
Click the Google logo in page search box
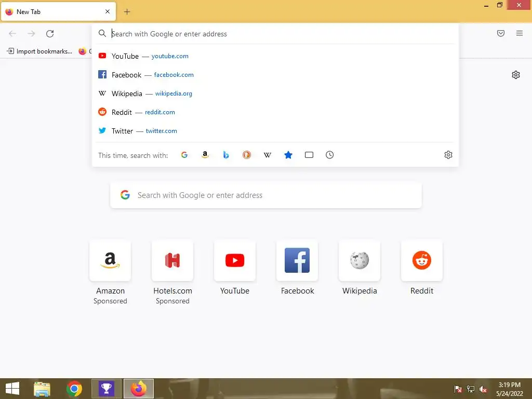tap(125, 195)
